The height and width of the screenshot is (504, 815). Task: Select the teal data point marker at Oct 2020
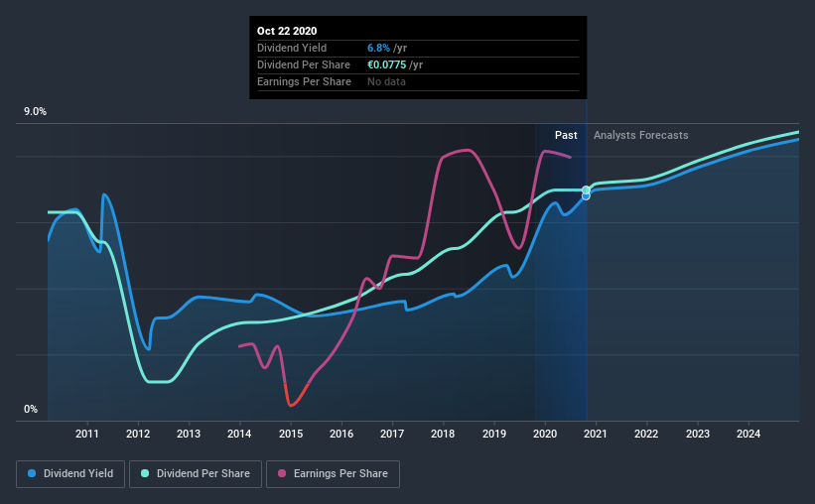tap(586, 190)
